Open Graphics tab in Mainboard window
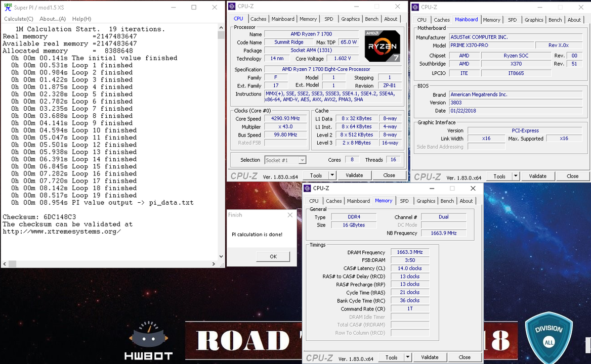The height and width of the screenshot is (364, 591). tap(534, 20)
